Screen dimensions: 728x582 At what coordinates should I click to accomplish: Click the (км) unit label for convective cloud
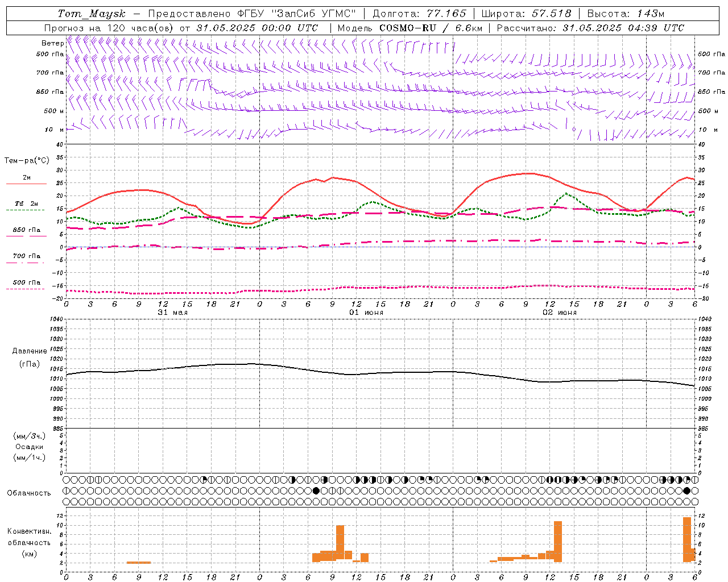click(29, 554)
